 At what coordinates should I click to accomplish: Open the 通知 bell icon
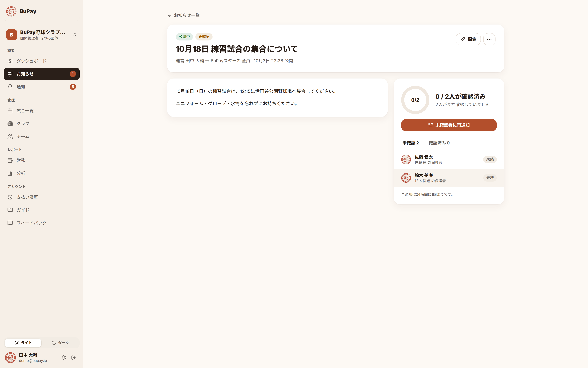click(x=10, y=87)
